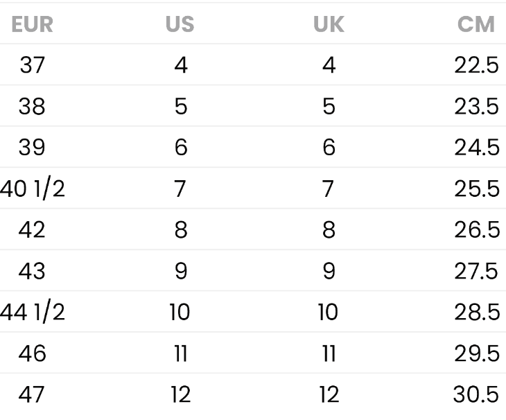Image resolution: width=506 pixels, height=420 pixels.
Task: Select EUR size 42 cell
Action: pyautogui.click(x=32, y=229)
